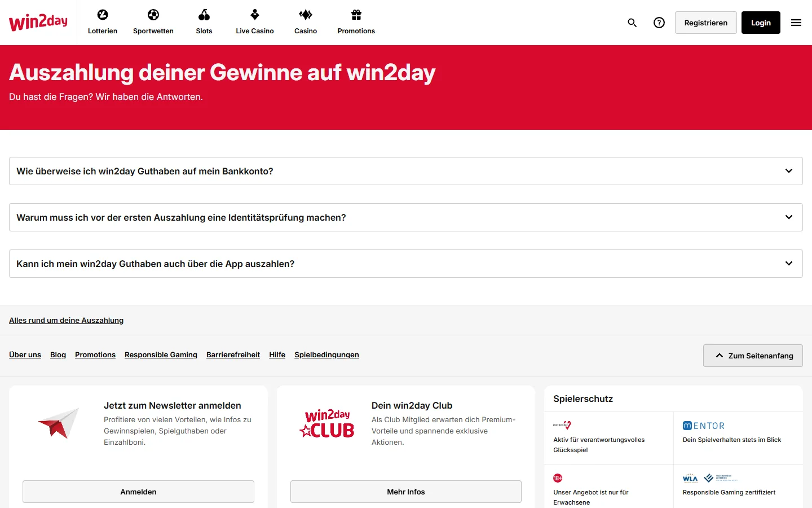Viewport: 812px width, 508px height.
Task: Click the 'Dein win2day Club' heading
Action: [412, 405]
